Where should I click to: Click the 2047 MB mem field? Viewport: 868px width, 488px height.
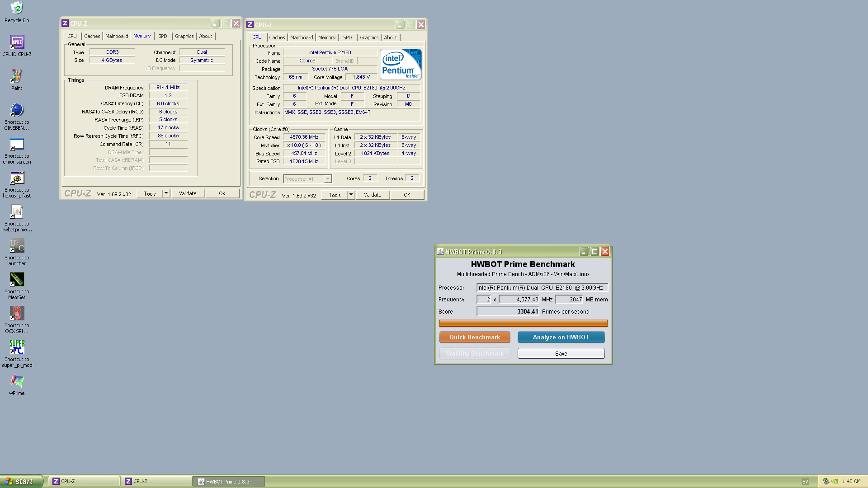click(569, 299)
